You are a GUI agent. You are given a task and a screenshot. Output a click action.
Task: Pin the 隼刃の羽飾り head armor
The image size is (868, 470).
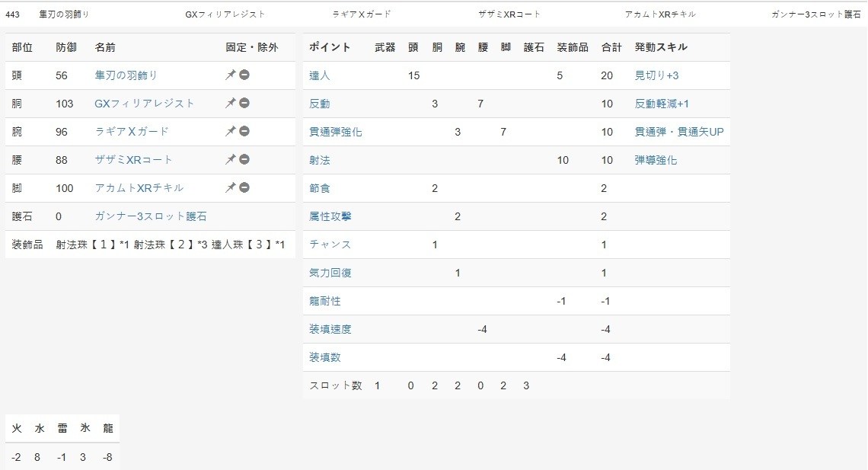pos(230,75)
